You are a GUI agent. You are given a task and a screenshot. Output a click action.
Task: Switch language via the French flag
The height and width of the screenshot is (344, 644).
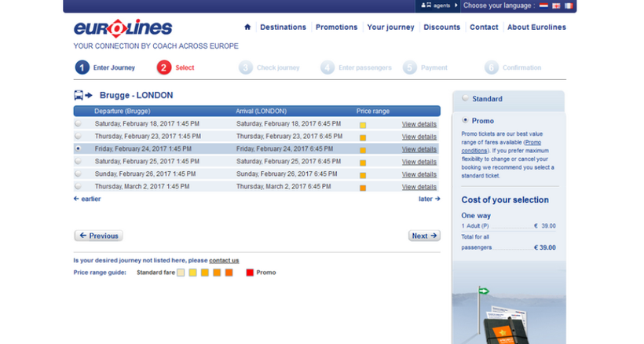tap(569, 5)
